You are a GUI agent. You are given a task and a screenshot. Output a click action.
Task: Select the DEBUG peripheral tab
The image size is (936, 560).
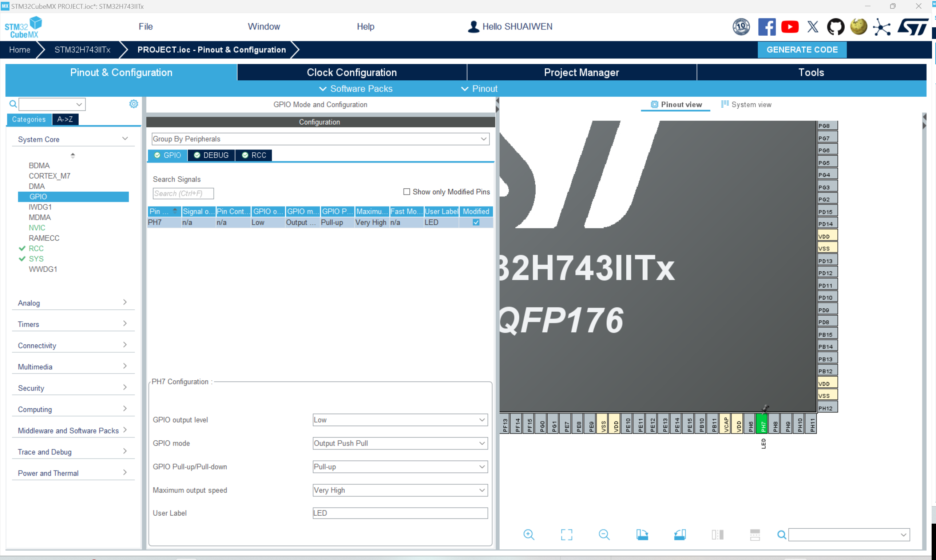pos(211,155)
